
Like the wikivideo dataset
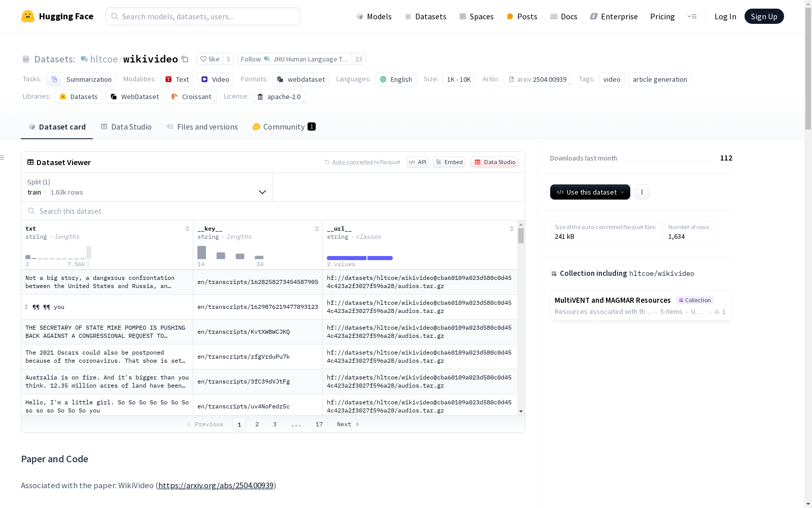[x=209, y=59]
